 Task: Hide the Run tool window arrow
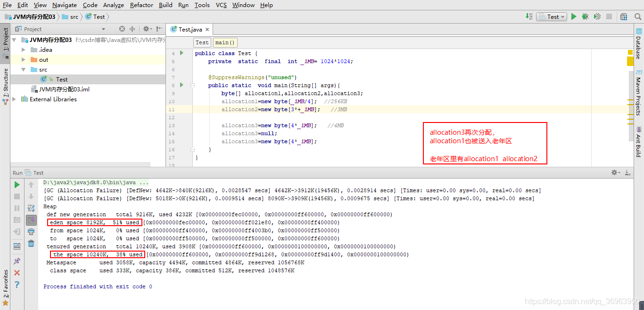[627, 173]
